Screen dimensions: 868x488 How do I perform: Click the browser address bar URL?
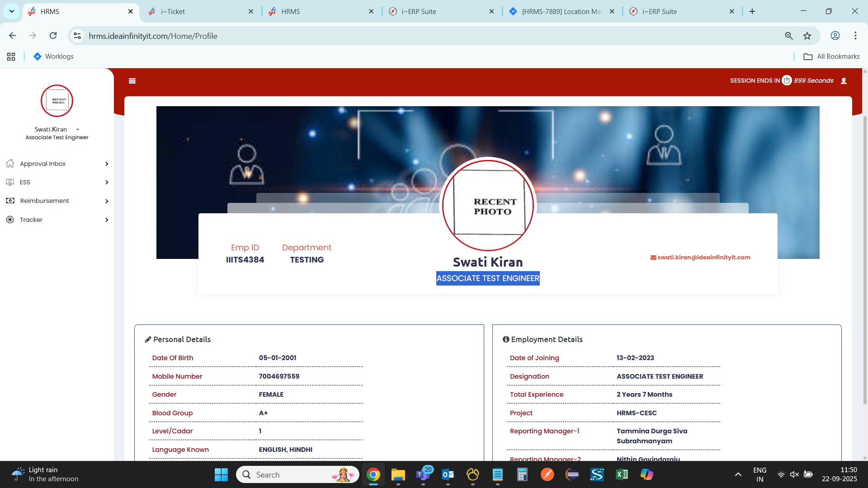[x=153, y=36]
